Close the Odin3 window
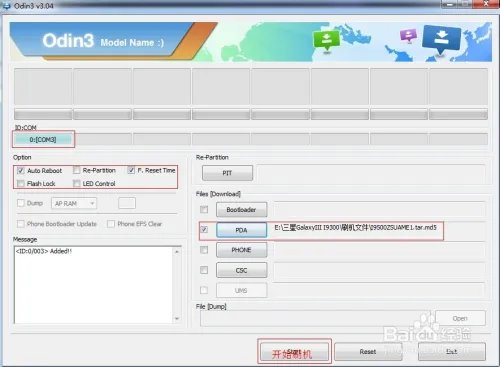This screenshot has height=367, width=500. click(486, 4)
